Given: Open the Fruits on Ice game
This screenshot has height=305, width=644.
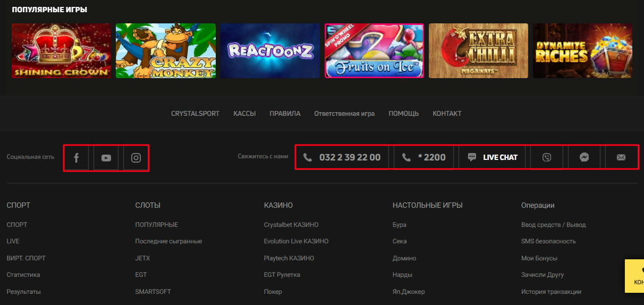Looking at the screenshot, I should (375, 51).
